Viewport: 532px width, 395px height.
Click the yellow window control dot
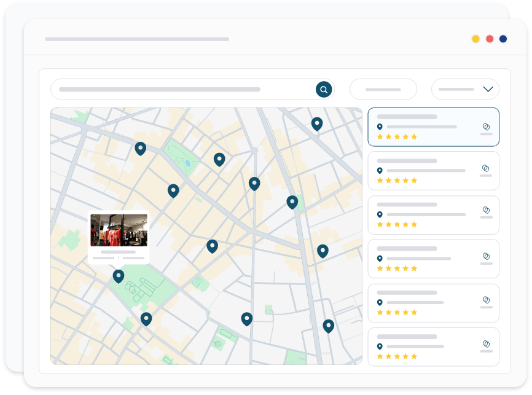(475, 39)
